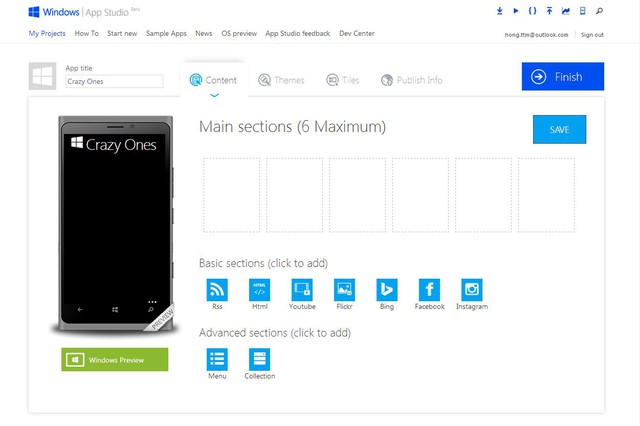The height and width of the screenshot is (426, 640).
Task: Add an Rss section
Action: (217, 290)
